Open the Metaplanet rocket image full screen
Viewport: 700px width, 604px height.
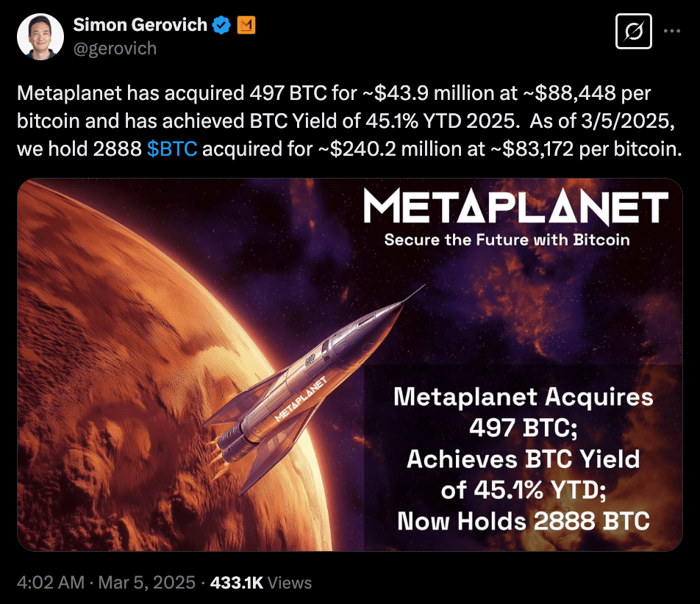(350, 364)
